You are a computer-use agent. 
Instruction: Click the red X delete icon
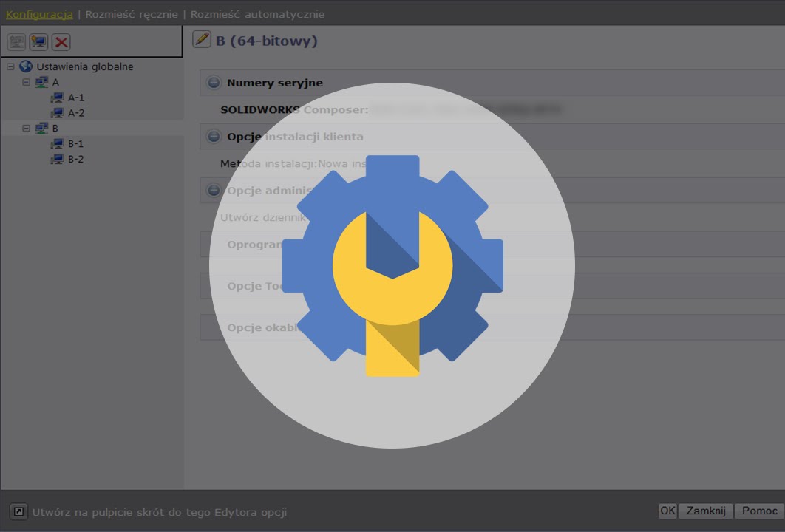tap(61, 41)
